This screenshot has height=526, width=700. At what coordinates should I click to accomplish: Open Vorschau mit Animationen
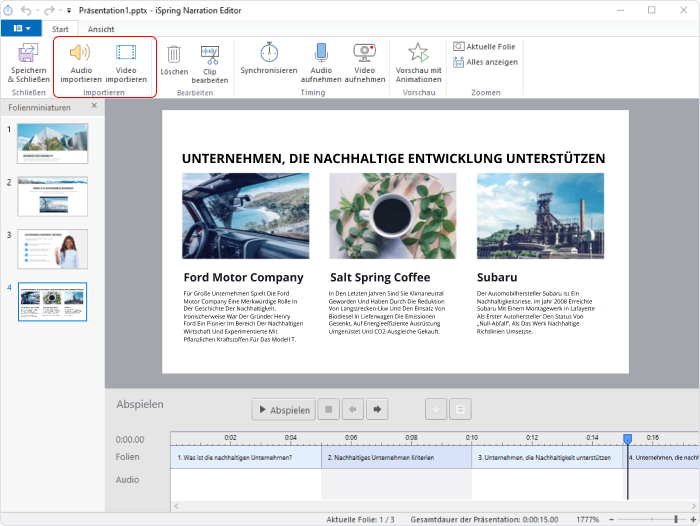418,63
